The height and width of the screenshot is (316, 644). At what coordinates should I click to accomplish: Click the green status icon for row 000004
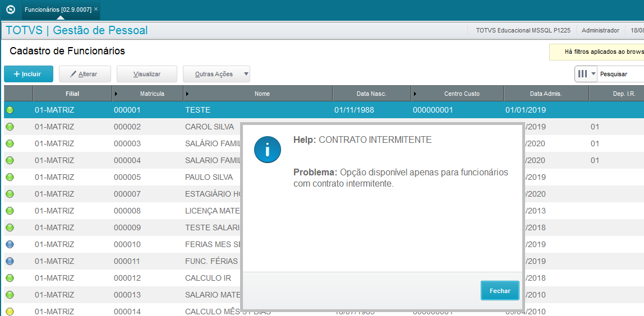click(x=10, y=160)
